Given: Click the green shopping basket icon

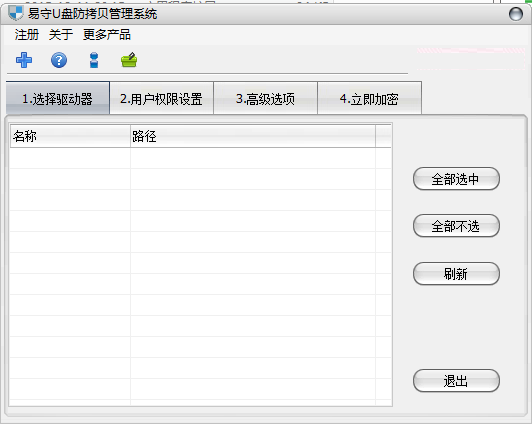Looking at the screenshot, I should (129, 60).
